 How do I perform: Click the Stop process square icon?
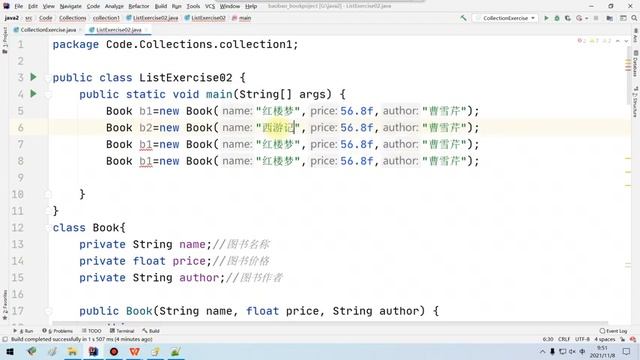(x=596, y=18)
